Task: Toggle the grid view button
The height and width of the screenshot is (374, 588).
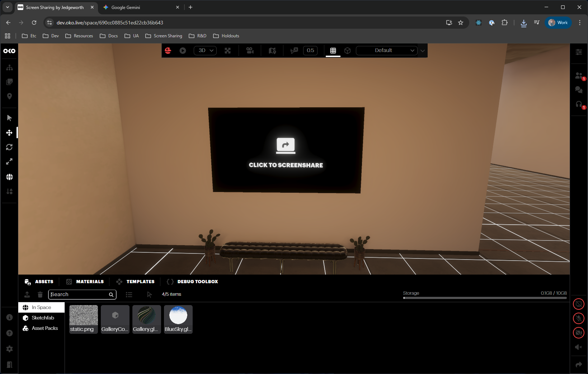Action: click(x=333, y=51)
